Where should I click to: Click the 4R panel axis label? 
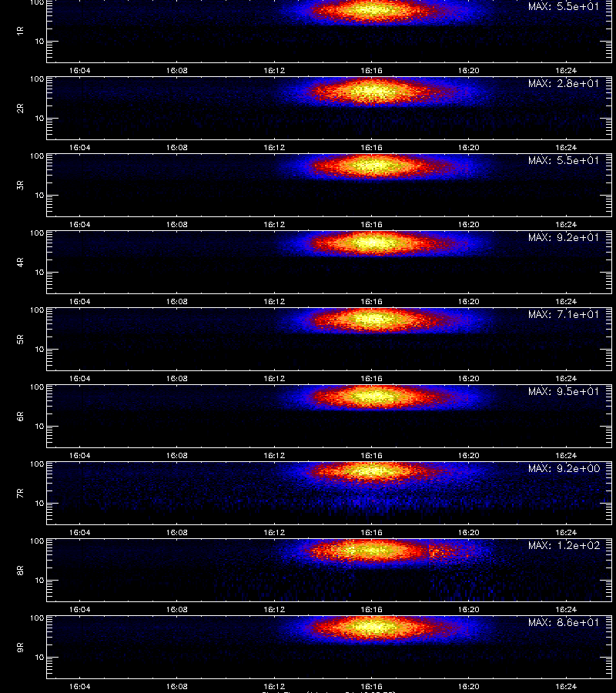(x=20, y=262)
